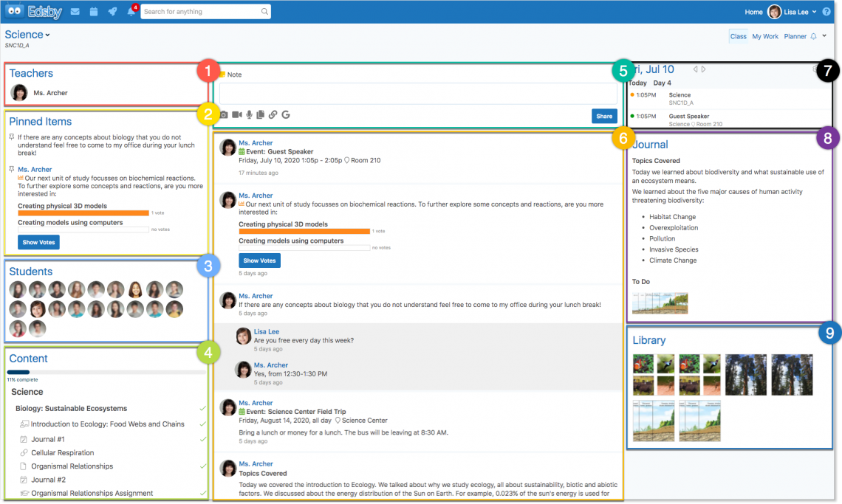Screen dimensions: 842x504
Task: Click the rocket launch icon
Action: pyautogui.click(x=112, y=12)
